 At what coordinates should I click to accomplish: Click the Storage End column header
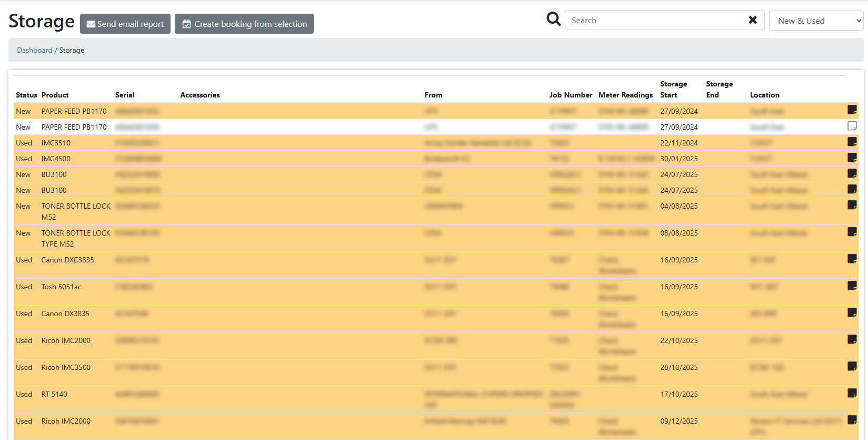pyautogui.click(x=719, y=90)
